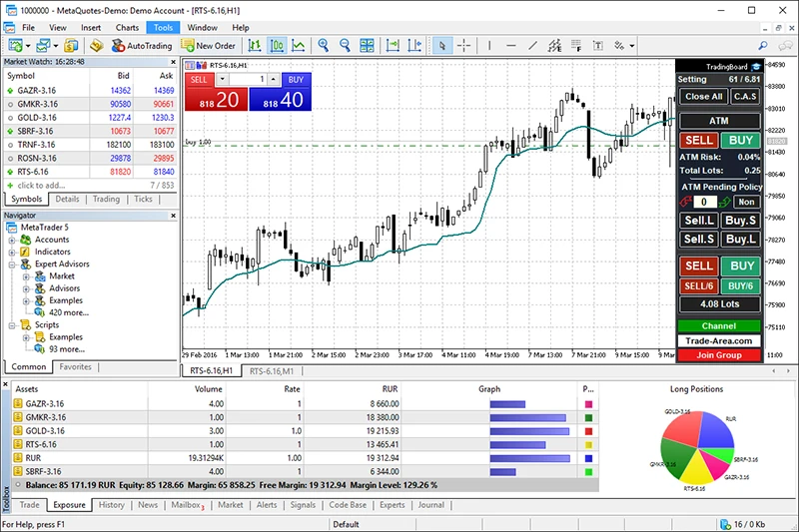Image resolution: width=799 pixels, height=532 pixels.
Task: Click the connection status icon in status bar
Action: 725,524
